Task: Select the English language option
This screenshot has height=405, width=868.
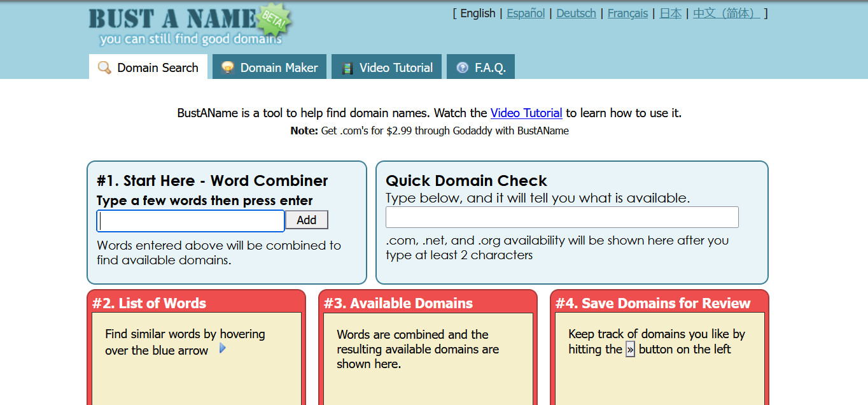Action: [x=478, y=13]
